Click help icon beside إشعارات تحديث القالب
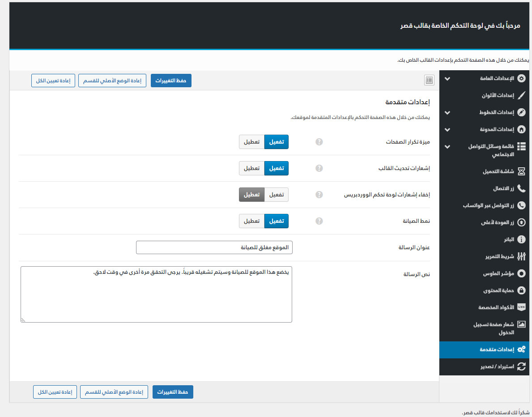The image size is (532, 417). point(319,168)
